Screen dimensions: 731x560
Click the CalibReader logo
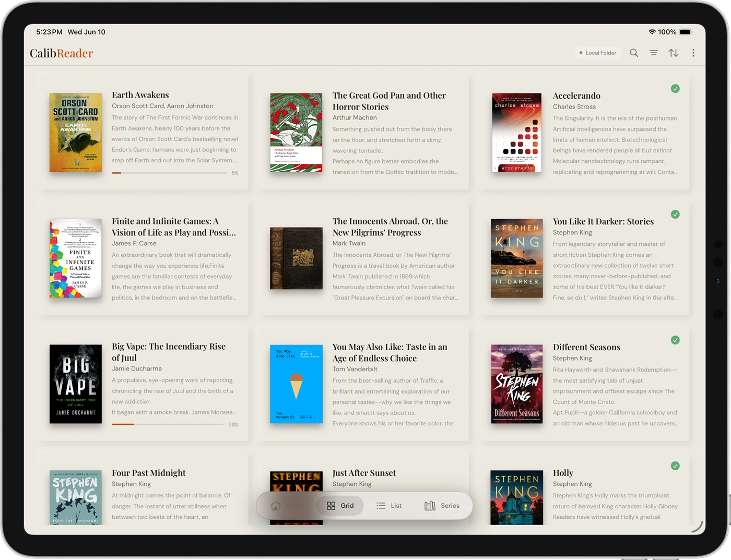click(62, 53)
